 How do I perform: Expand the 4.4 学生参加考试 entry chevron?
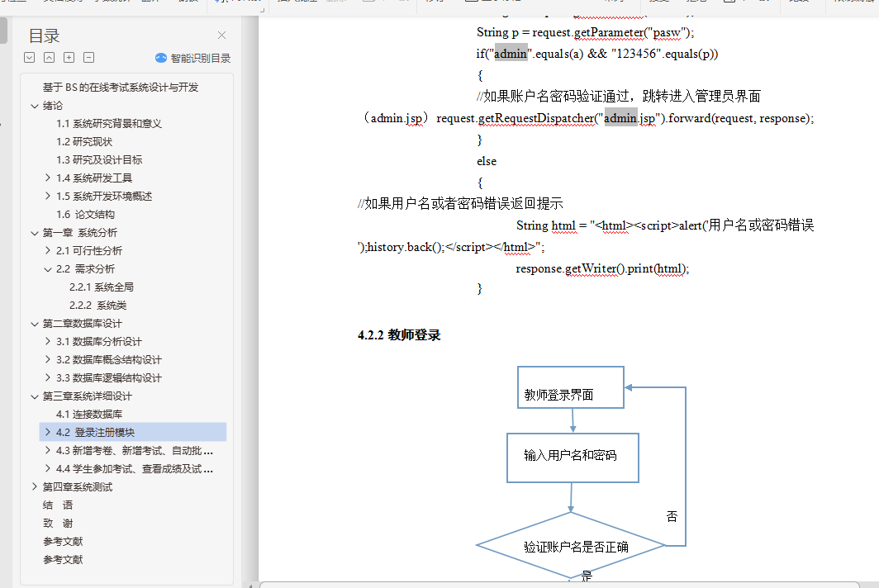point(48,468)
